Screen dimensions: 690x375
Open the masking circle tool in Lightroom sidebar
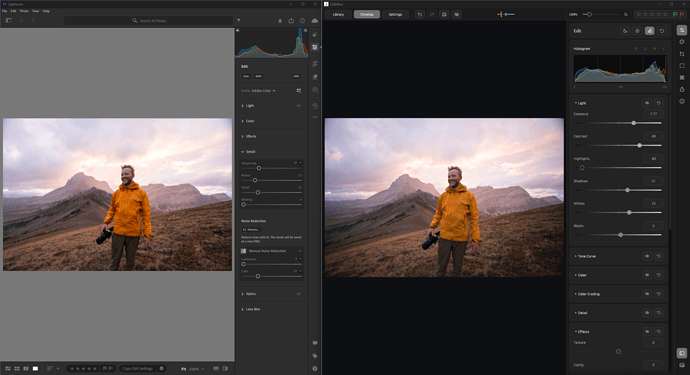click(315, 89)
